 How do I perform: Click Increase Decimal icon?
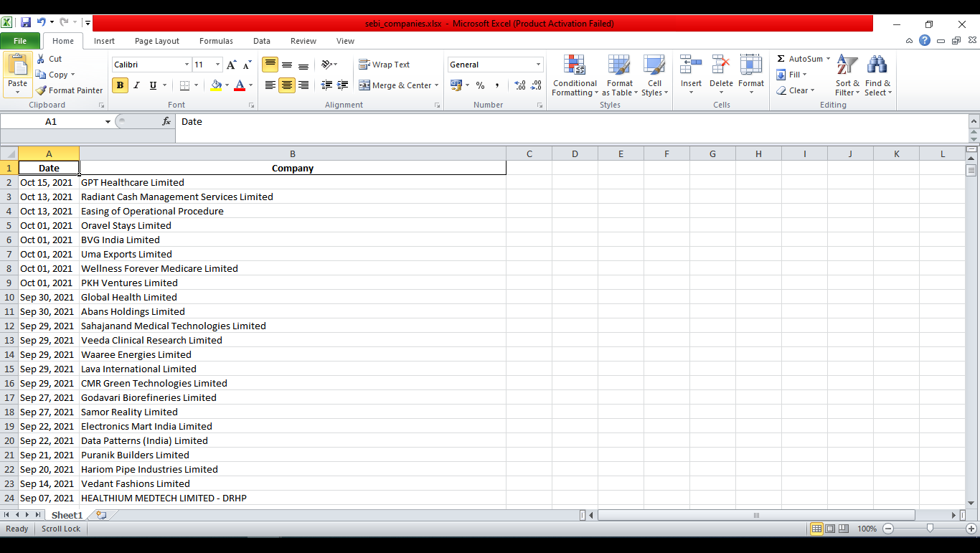pos(520,85)
